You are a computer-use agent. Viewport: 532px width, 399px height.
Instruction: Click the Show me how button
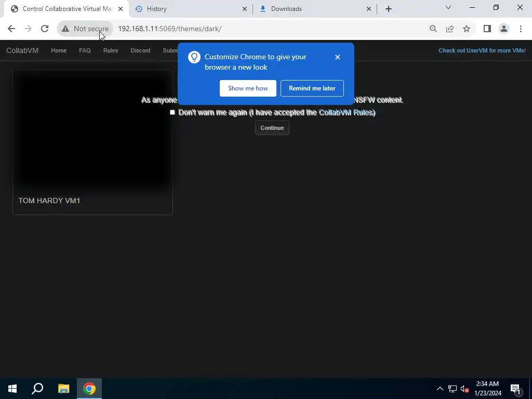coord(248,88)
